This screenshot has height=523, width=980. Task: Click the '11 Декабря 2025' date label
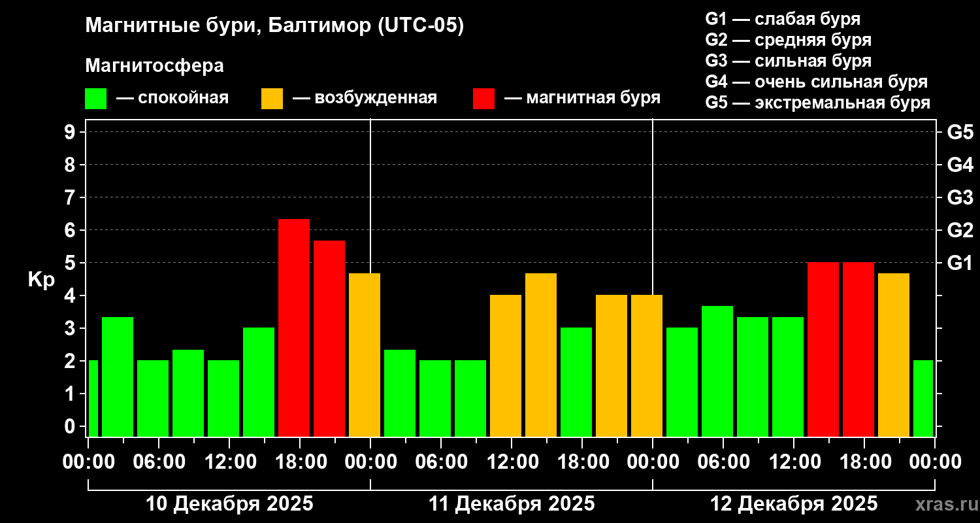(512, 504)
